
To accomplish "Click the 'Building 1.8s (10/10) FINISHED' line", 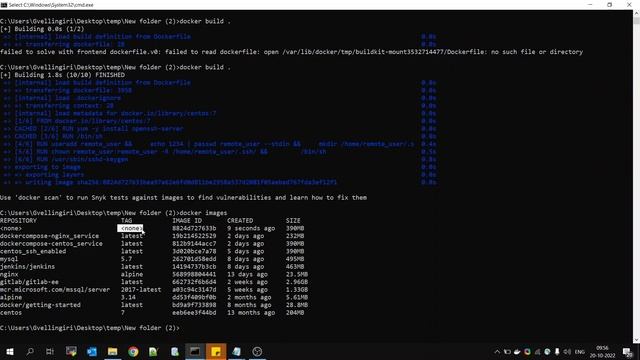I will pos(62,75).
